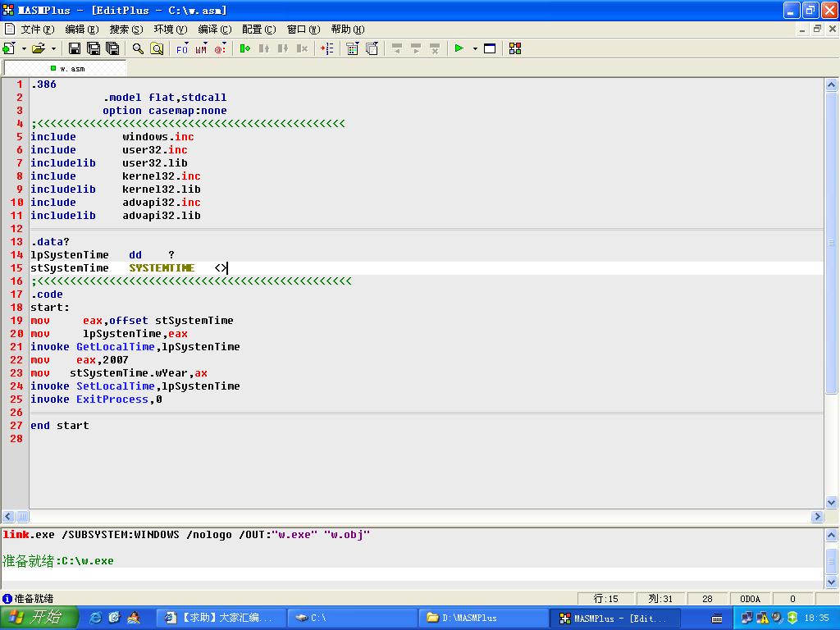Open the 环境(V) menu

(170, 30)
